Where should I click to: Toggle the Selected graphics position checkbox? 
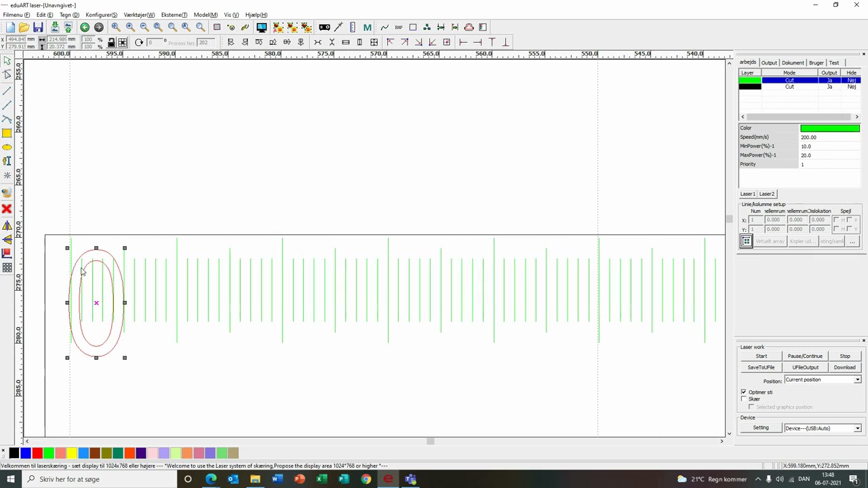tap(751, 407)
